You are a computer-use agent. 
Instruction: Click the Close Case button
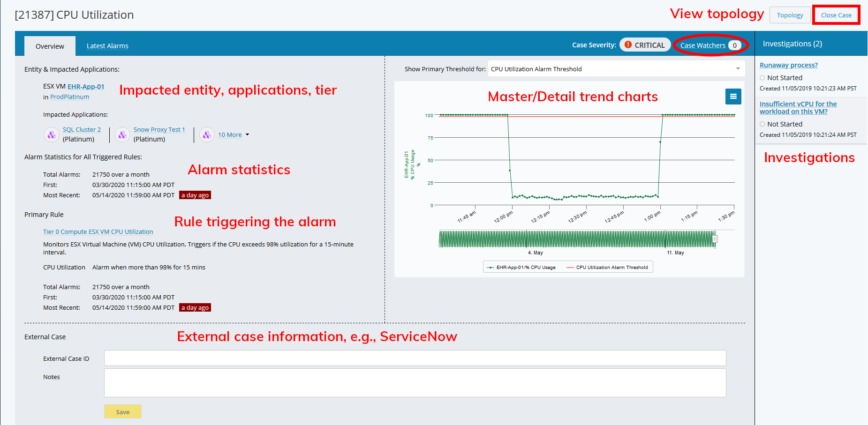pos(836,15)
